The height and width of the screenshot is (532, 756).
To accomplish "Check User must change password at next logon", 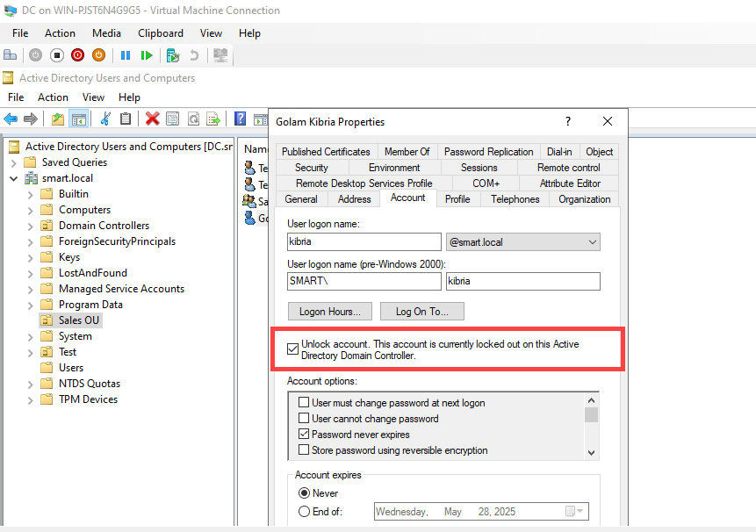I will tap(304, 402).
